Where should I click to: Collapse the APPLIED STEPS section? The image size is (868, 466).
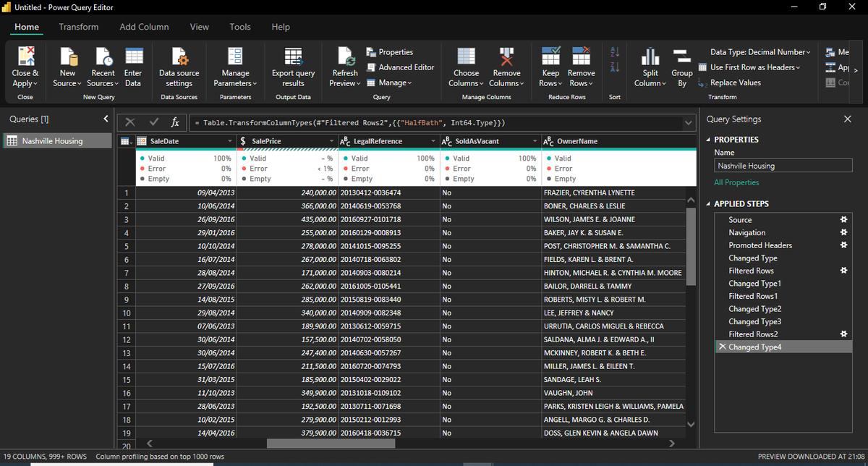click(707, 204)
